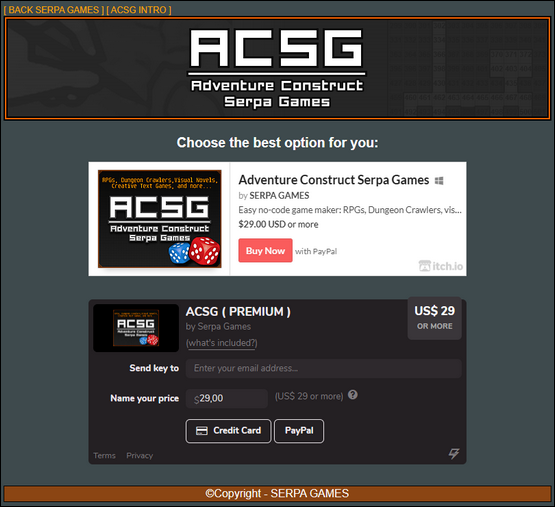Viewport: 555px width, 507px height.
Task: Open the ACSG INTRO link
Action: 139,10
